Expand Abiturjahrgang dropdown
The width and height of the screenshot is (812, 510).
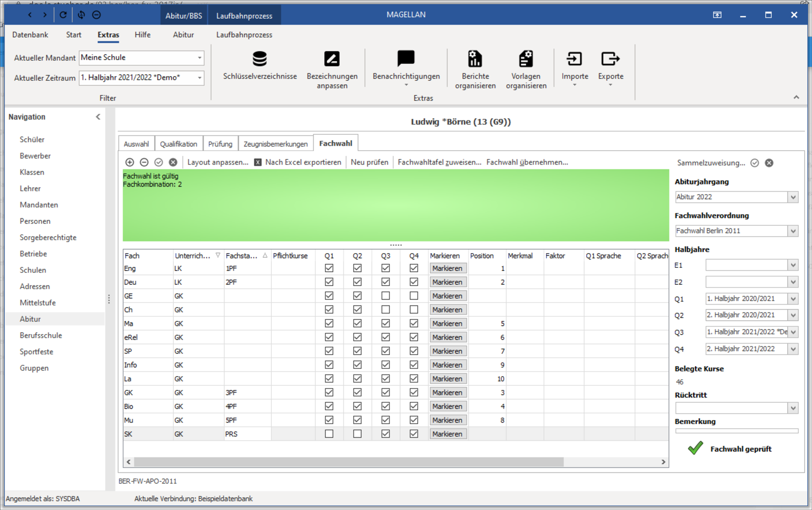coord(793,197)
